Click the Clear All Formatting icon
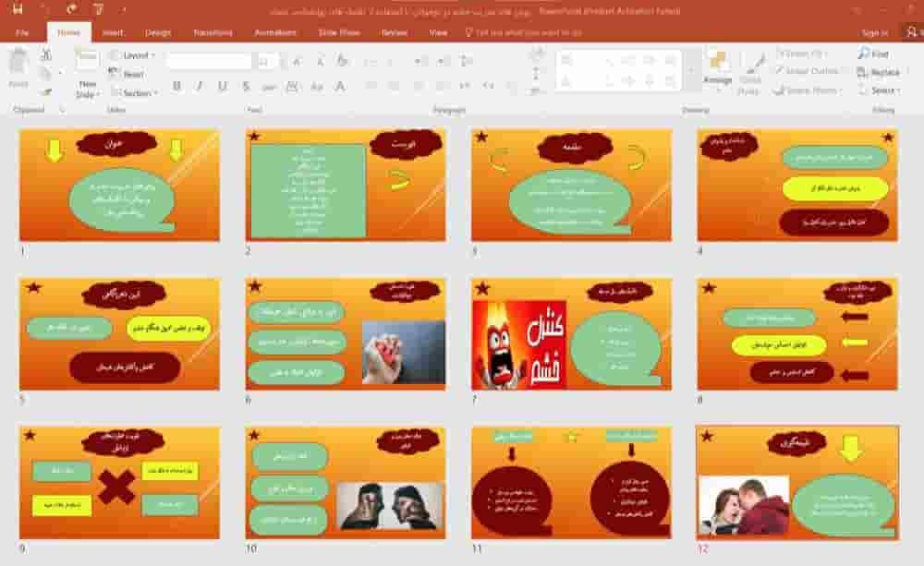Screen dimensions: 924x566 [343, 61]
